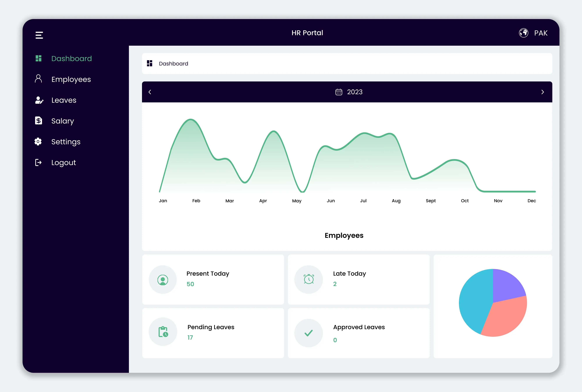Go to previous year with left chevron

point(150,92)
